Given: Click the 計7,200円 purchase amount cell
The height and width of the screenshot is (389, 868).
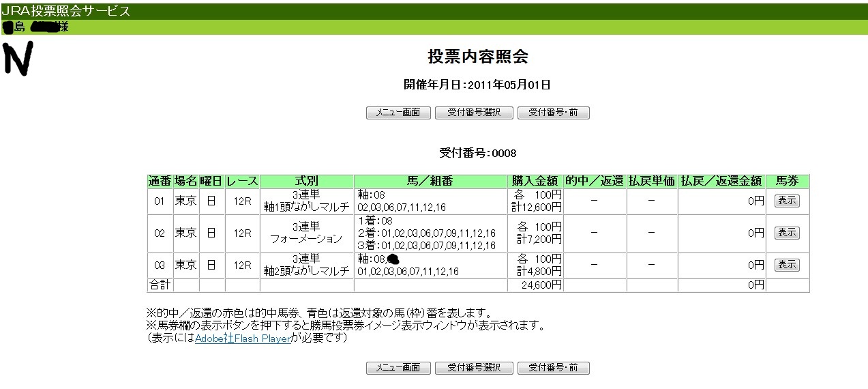Looking at the screenshot, I should 535,233.
